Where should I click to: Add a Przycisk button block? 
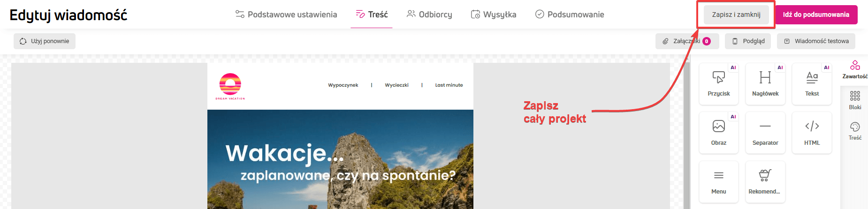pyautogui.click(x=718, y=84)
